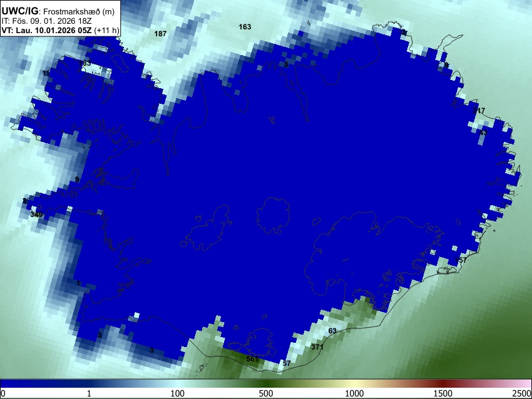Click the 2500 tick label on color scale
Viewport: 532px width, 399px height.
pos(522,393)
